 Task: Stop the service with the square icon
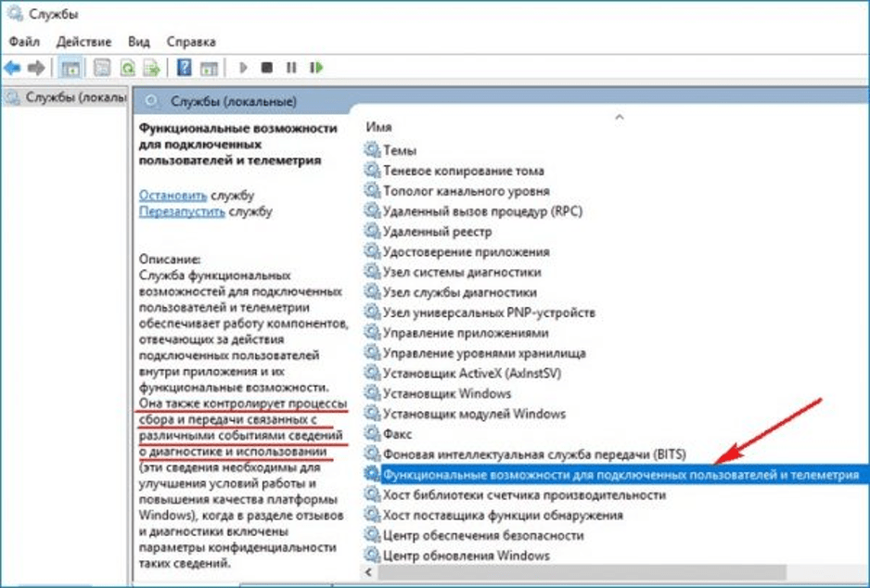tap(267, 68)
